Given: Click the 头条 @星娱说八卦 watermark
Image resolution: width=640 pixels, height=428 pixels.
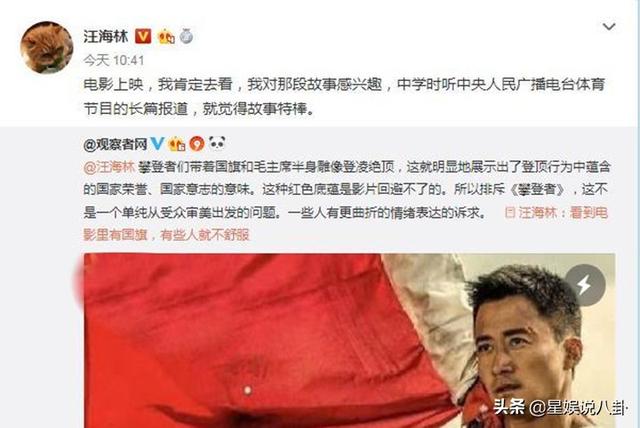Looking at the screenshot, I should (x=559, y=407).
